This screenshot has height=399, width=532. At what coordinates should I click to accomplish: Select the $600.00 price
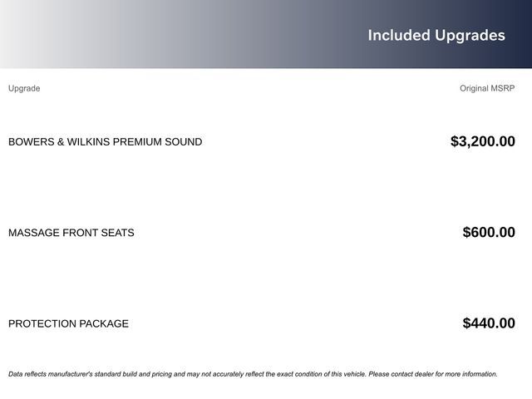tap(489, 233)
